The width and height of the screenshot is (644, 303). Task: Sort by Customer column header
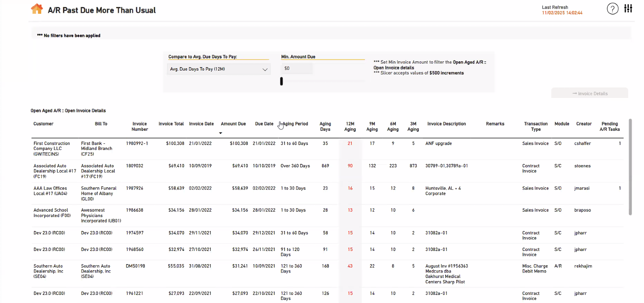point(44,124)
